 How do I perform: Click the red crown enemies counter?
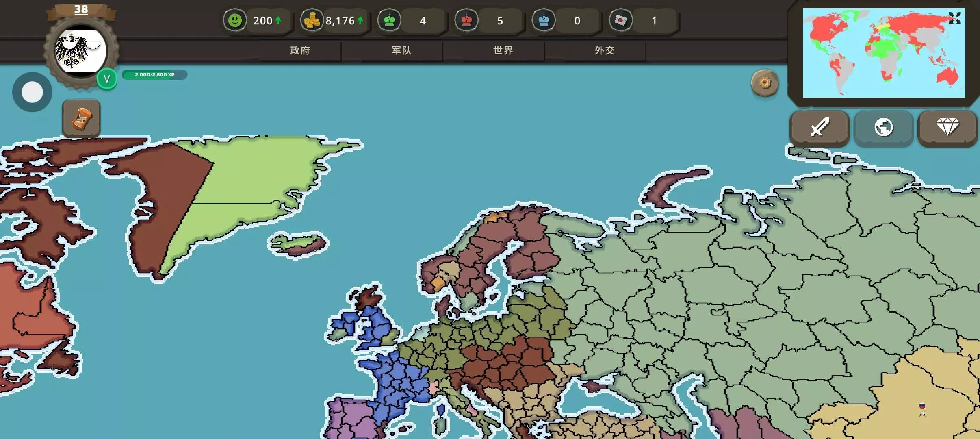tap(466, 20)
